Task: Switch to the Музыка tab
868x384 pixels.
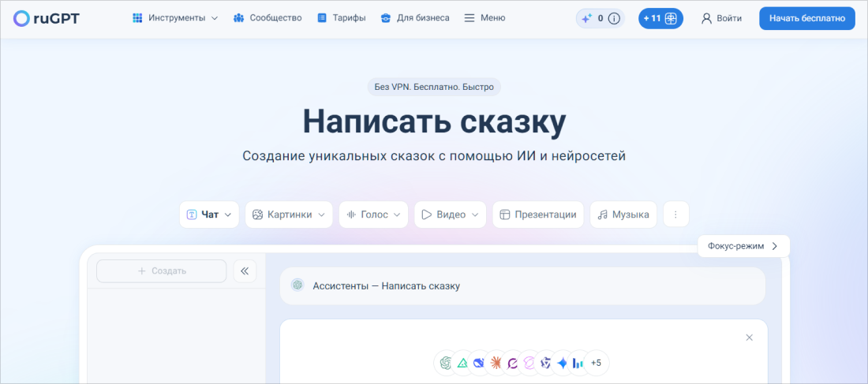Action: coord(623,214)
